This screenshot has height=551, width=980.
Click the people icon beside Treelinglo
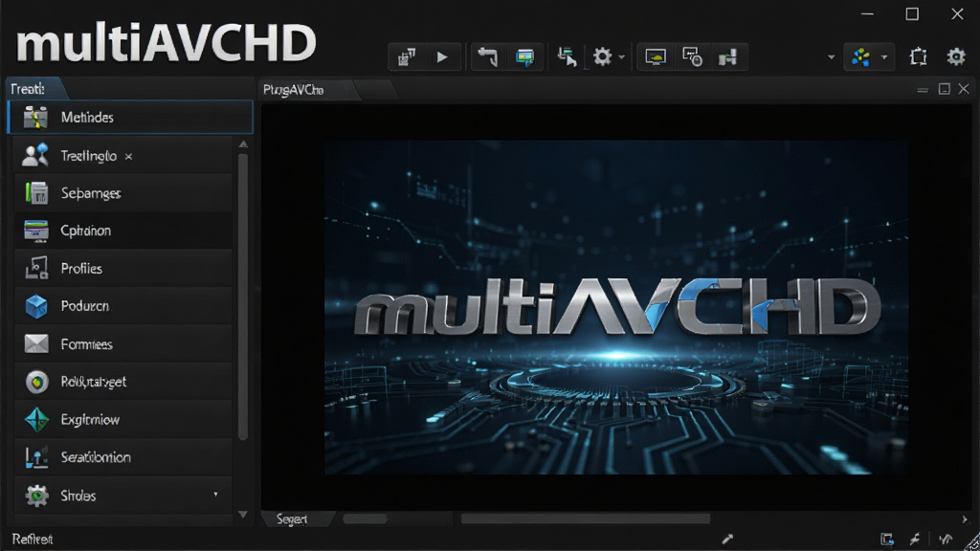tap(35, 155)
